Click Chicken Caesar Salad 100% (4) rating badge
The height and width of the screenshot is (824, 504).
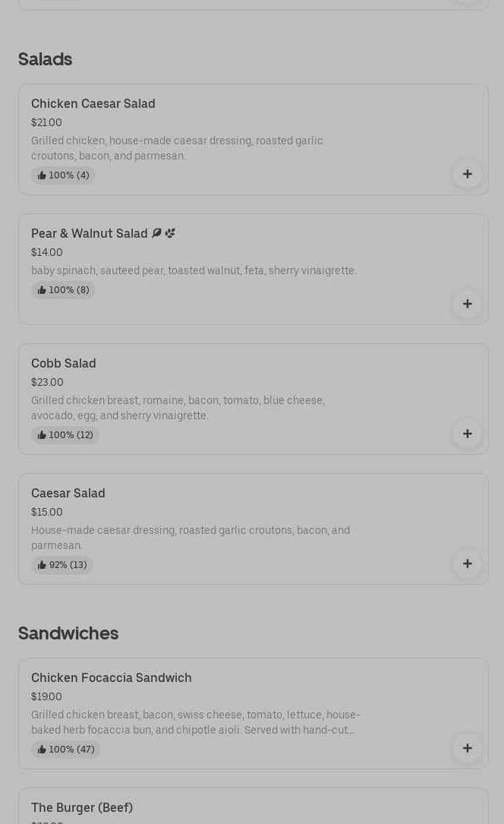point(63,175)
